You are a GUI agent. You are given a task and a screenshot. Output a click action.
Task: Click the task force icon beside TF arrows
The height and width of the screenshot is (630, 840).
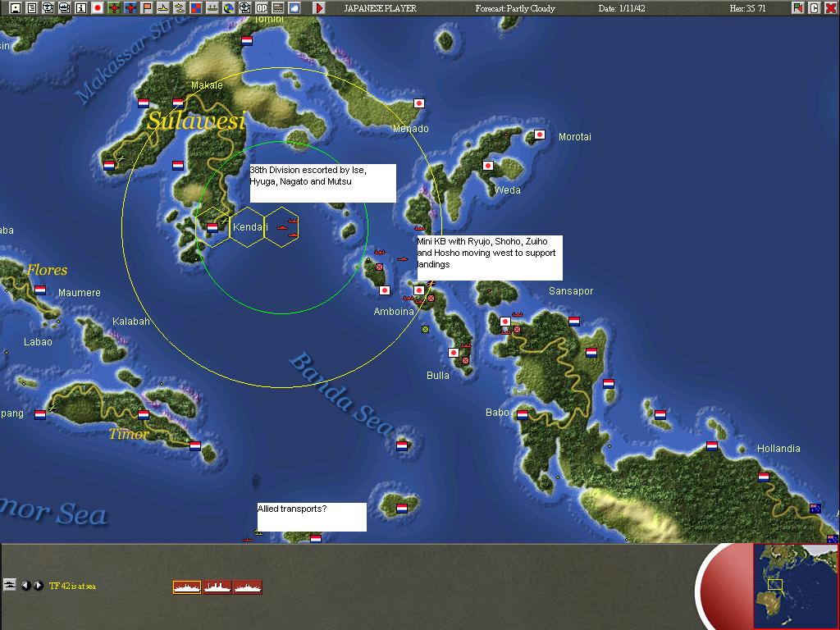click(10, 585)
